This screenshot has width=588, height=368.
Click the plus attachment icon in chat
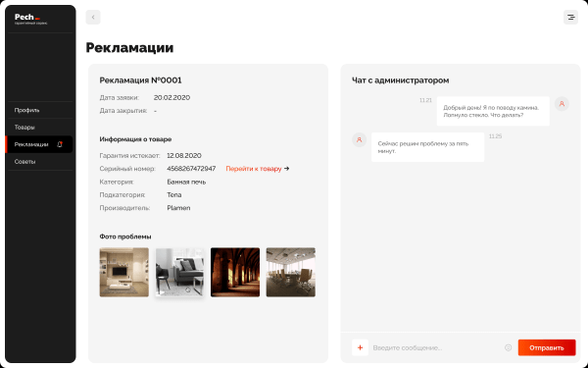360,347
